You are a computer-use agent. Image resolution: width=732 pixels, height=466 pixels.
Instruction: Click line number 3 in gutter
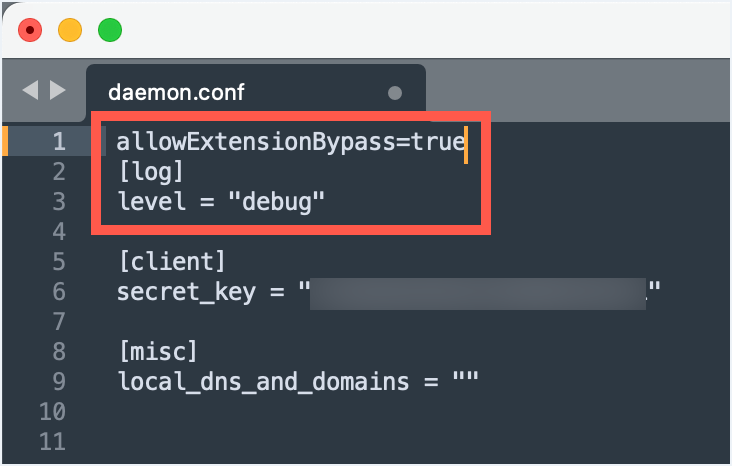(x=59, y=201)
